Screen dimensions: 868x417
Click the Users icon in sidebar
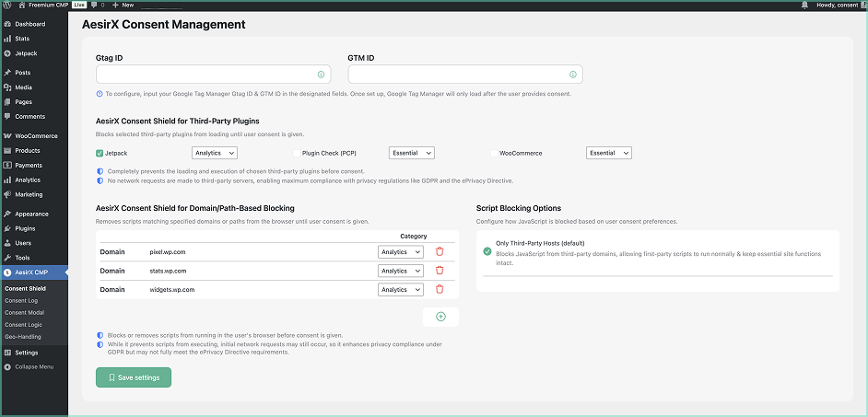click(x=7, y=243)
